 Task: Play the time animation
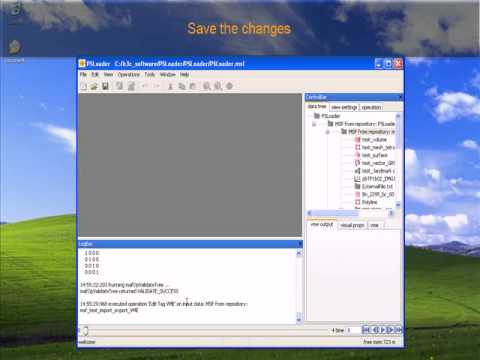coord(382,330)
